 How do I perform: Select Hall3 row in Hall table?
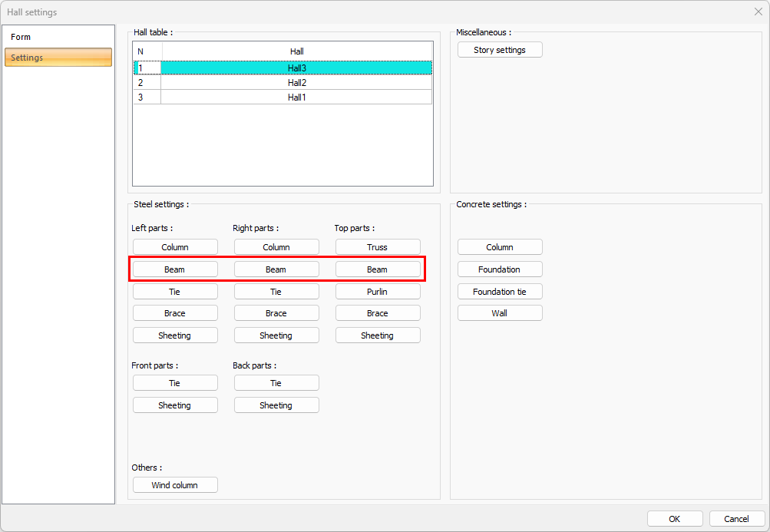tap(296, 68)
